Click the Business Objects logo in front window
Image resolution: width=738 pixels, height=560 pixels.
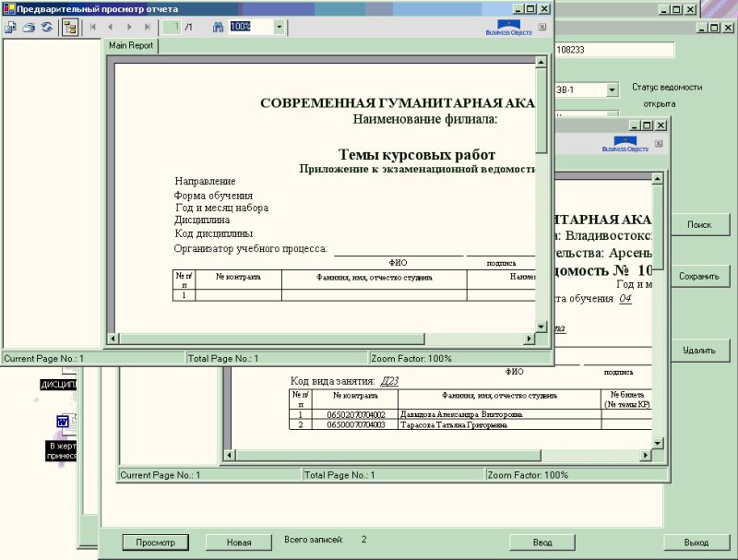(x=509, y=28)
